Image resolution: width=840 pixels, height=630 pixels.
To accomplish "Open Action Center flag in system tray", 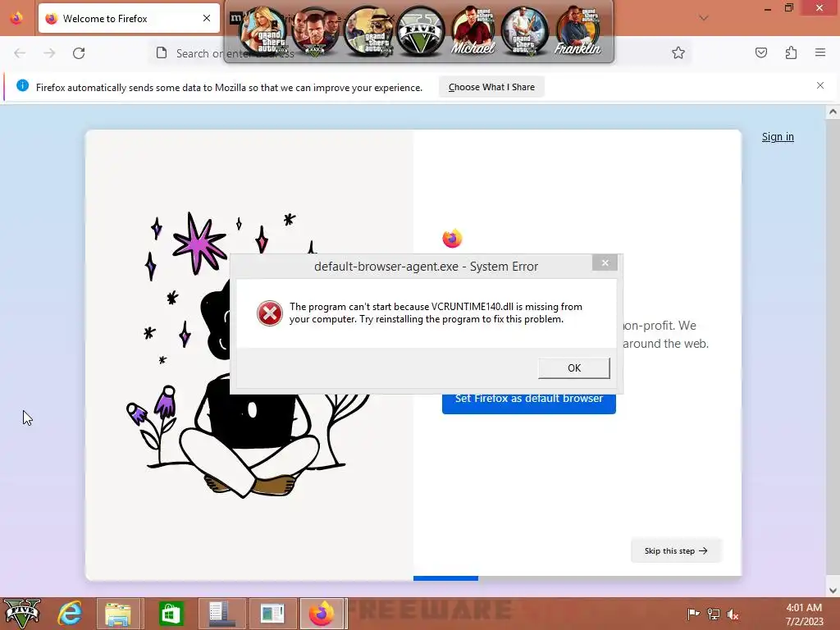I will (693, 614).
